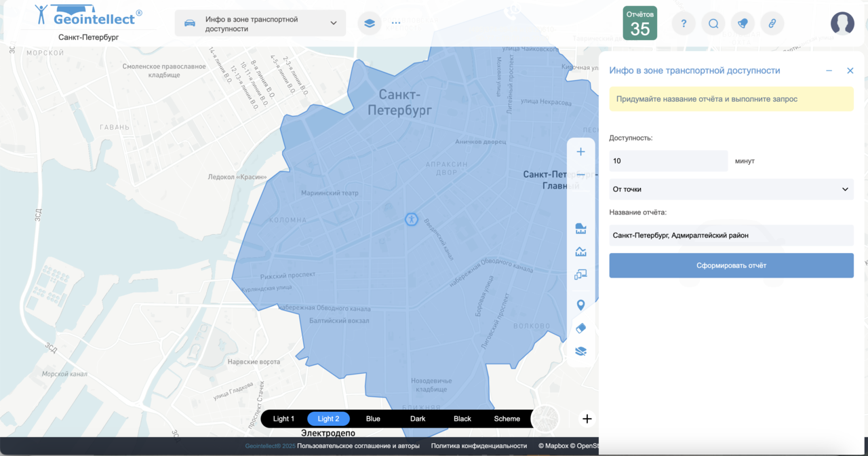Click 'Сформировать отчёт' button

click(x=731, y=265)
